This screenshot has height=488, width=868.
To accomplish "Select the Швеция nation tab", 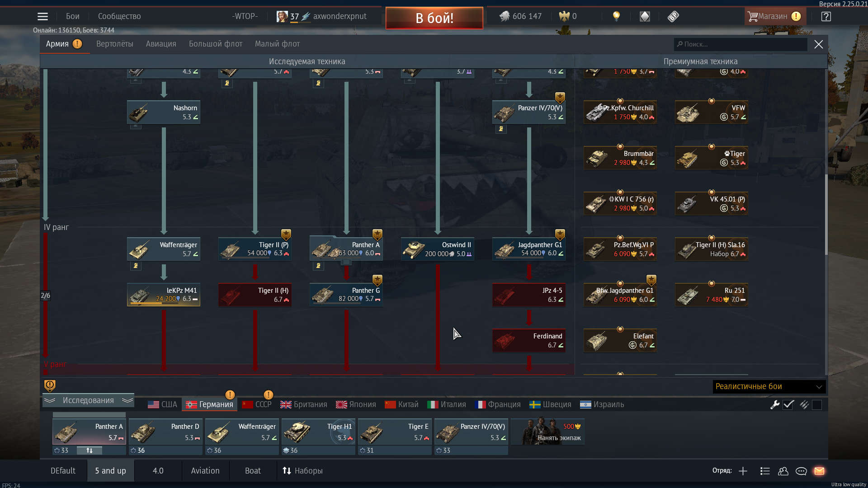I will [x=551, y=405].
